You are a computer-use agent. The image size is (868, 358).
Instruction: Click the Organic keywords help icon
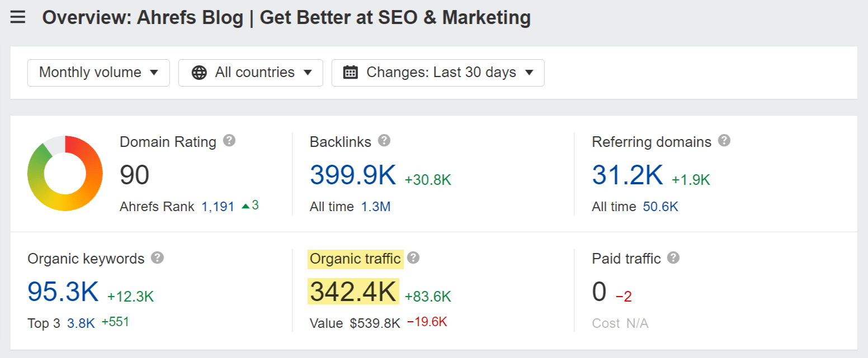point(157,258)
